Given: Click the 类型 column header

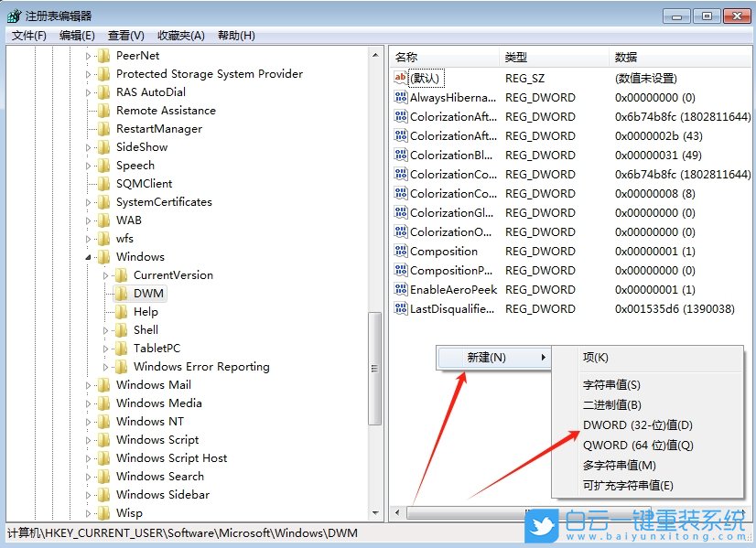Looking at the screenshot, I should tap(517, 56).
